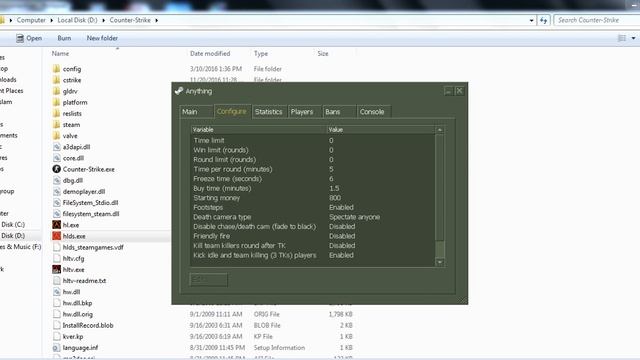Image resolution: width=640 pixels, height=360 pixels.
Task: Click the Search Counter-Strike field
Action: 596,20
